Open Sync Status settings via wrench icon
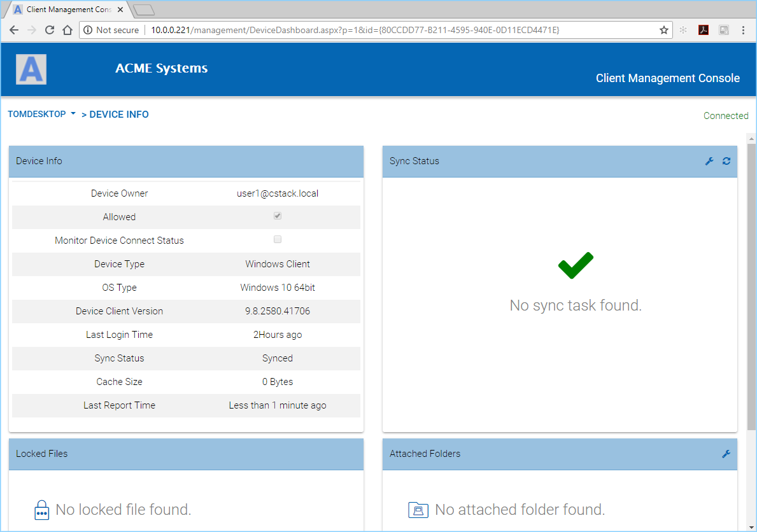Viewport: 757px width, 532px height. pos(709,161)
